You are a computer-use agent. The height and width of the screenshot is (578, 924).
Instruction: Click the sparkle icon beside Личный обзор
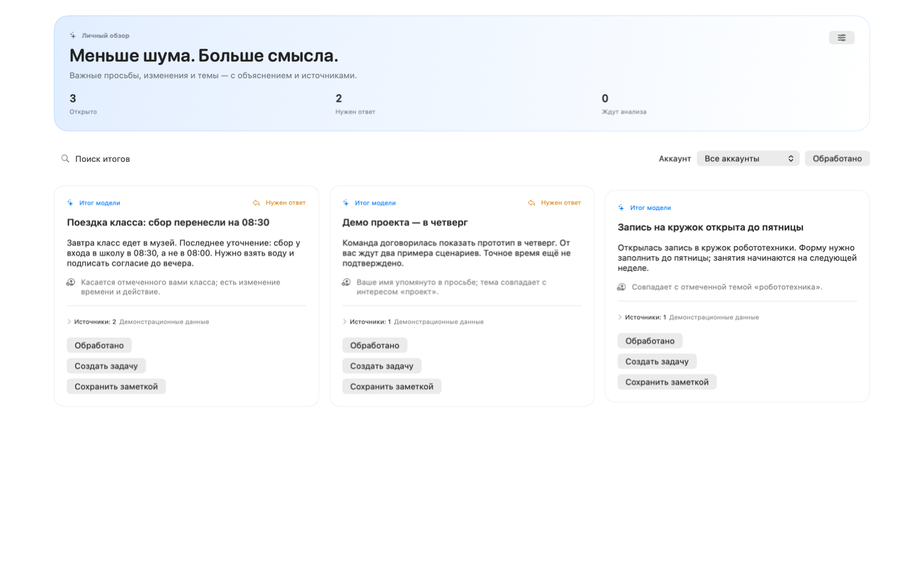click(73, 36)
